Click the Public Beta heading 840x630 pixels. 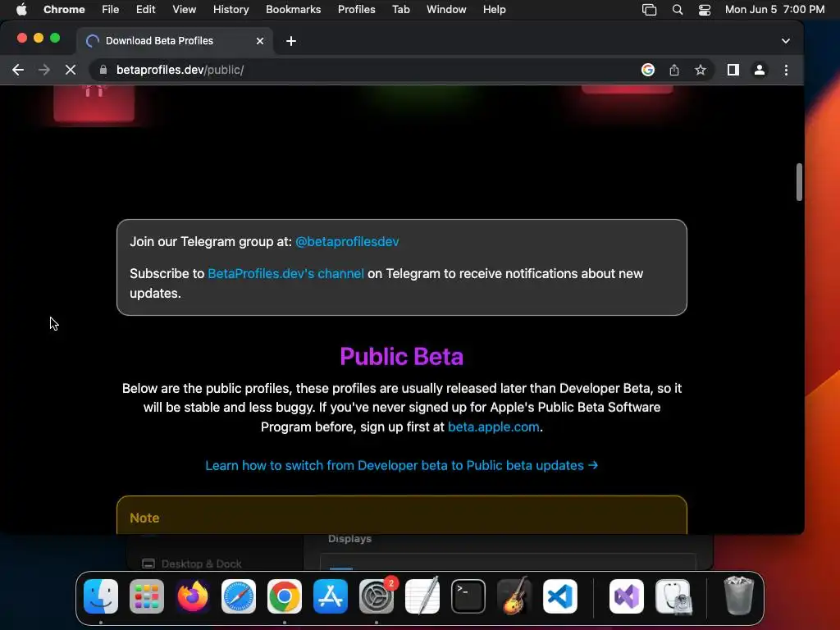[402, 357]
